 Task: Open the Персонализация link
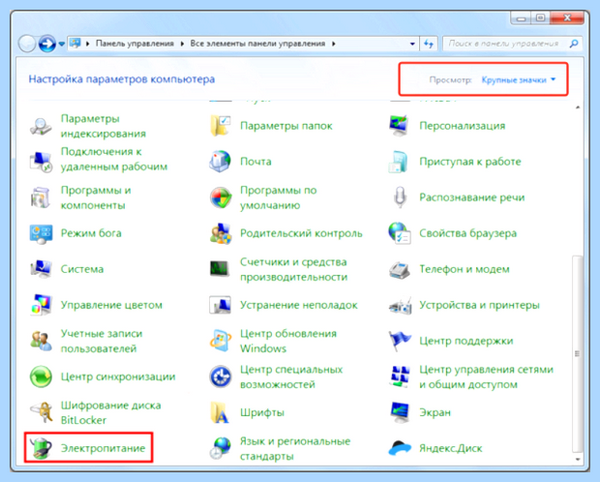(x=462, y=126)
